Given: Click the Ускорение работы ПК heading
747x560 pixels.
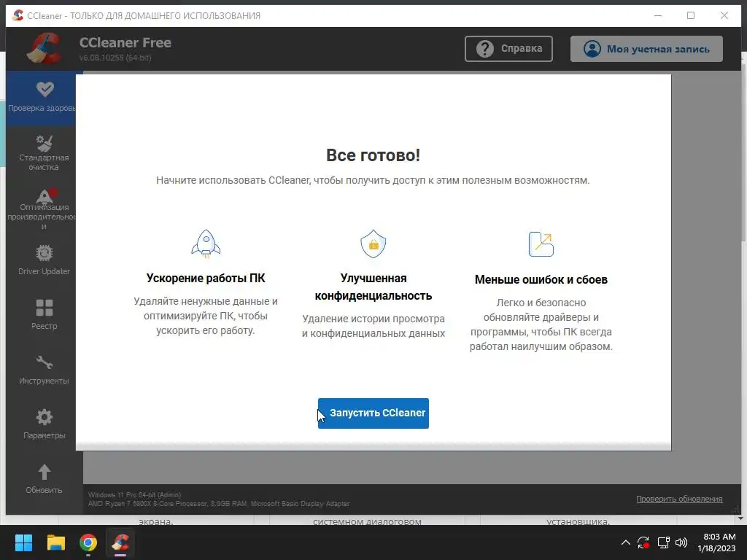Looking at the screenshot, I should coord(206,278).
